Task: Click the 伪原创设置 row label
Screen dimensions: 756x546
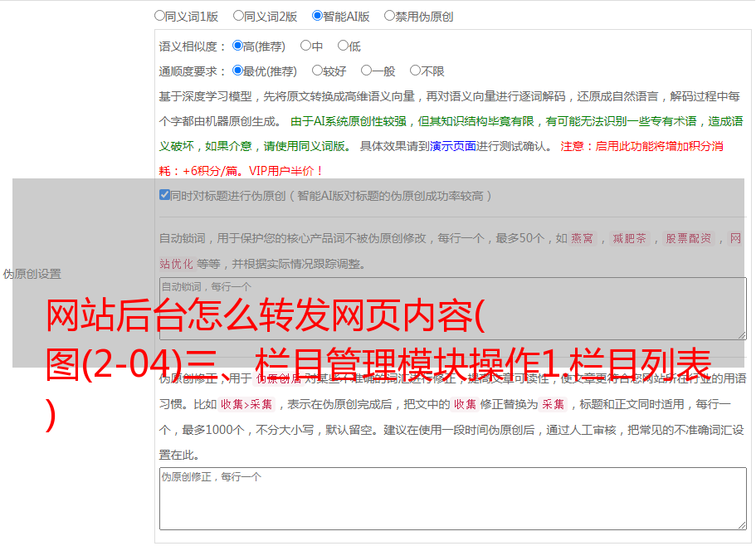Action: coord(32,274)
